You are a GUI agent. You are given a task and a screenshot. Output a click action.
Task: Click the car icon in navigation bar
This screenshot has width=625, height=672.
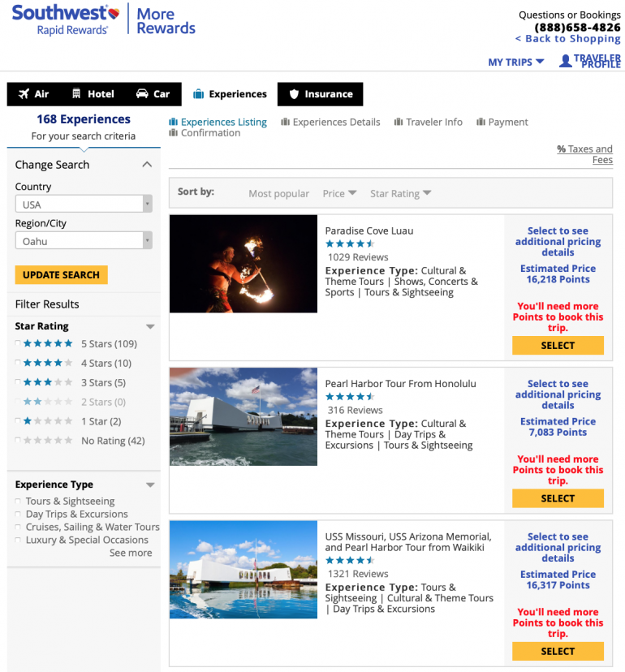[142, 93]
